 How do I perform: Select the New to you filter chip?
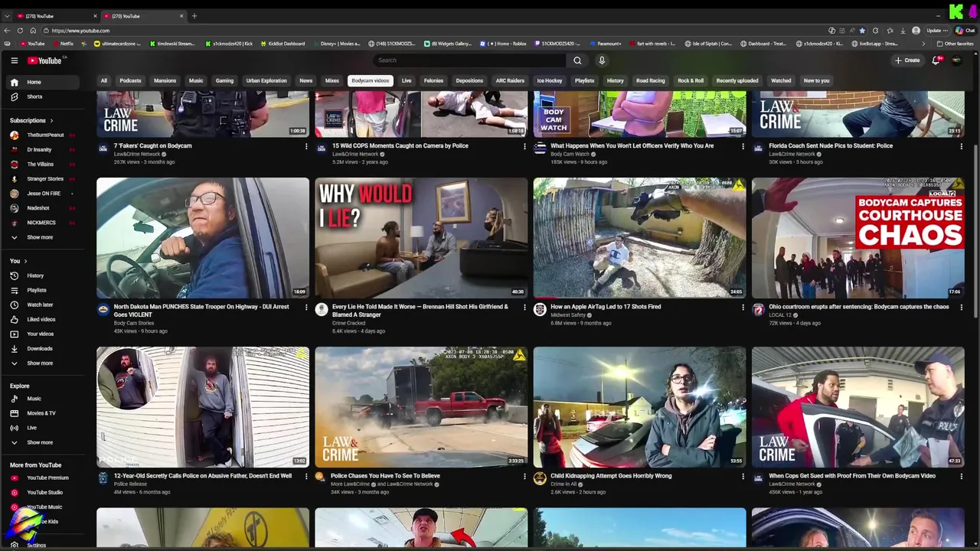(816, 80)
